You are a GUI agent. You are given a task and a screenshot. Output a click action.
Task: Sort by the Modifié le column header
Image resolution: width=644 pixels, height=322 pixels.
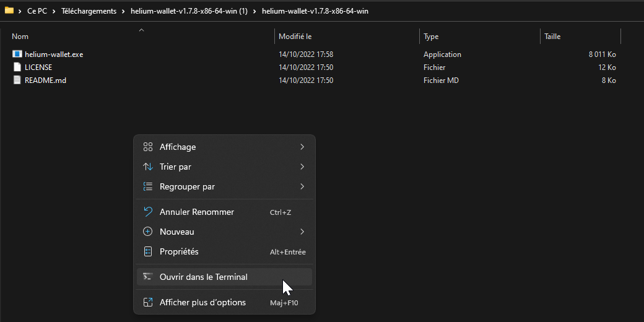[x=295, y=37]
